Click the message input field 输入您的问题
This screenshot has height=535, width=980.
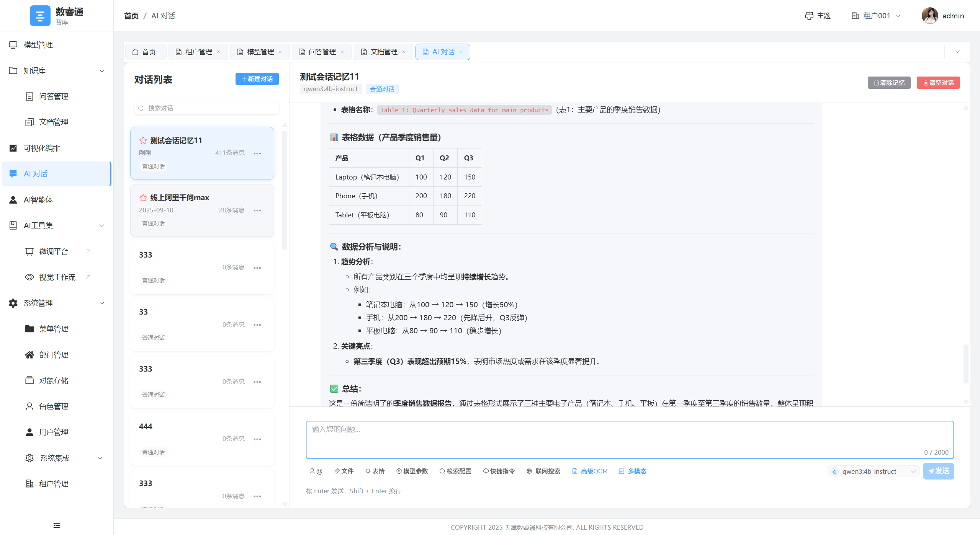(629, 439)
